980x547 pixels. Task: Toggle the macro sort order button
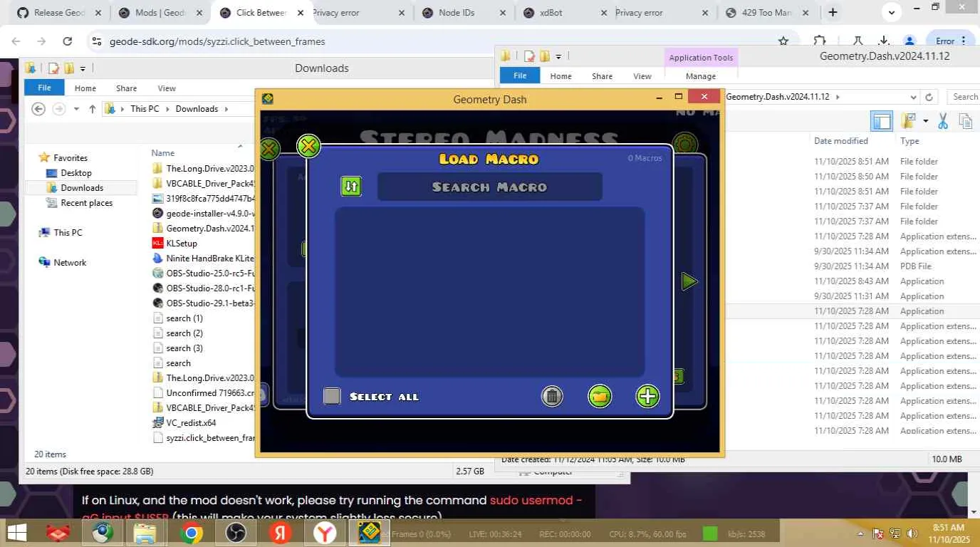[351, 187]
